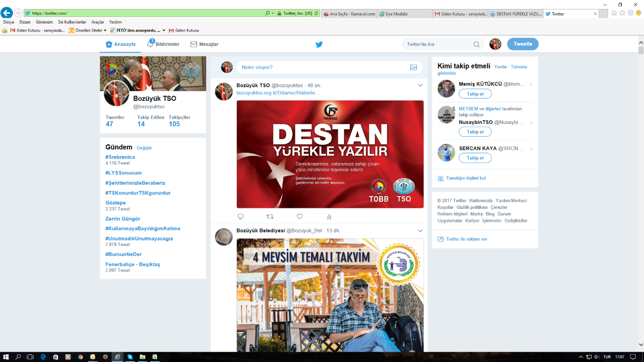The width and height of the screenshot is (644, 362).
Task: Click the Twitter bird logo in the header
Action: click(319, 44)
